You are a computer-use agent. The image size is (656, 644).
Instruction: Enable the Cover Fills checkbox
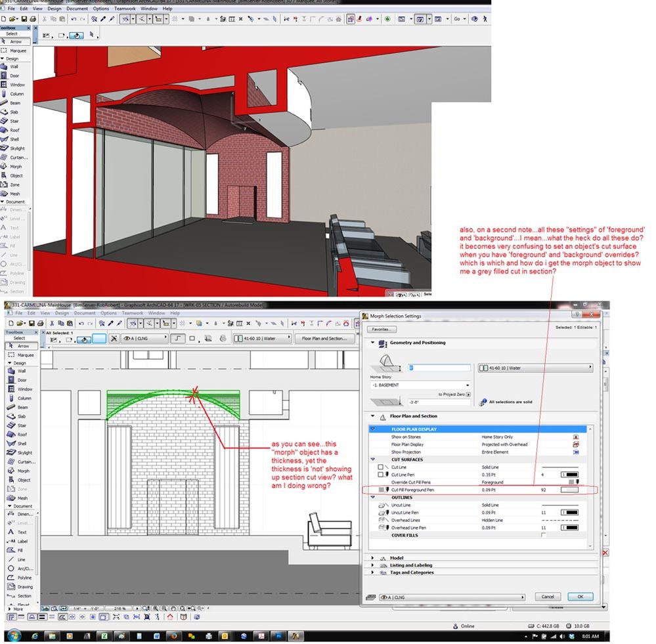click(x=543, y=535)
